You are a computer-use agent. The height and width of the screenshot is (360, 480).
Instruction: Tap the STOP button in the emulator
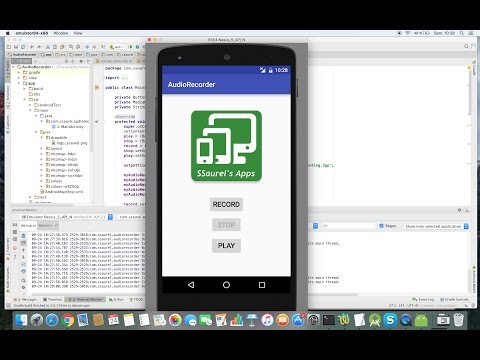pyautogui.click(x=226, y=225)
